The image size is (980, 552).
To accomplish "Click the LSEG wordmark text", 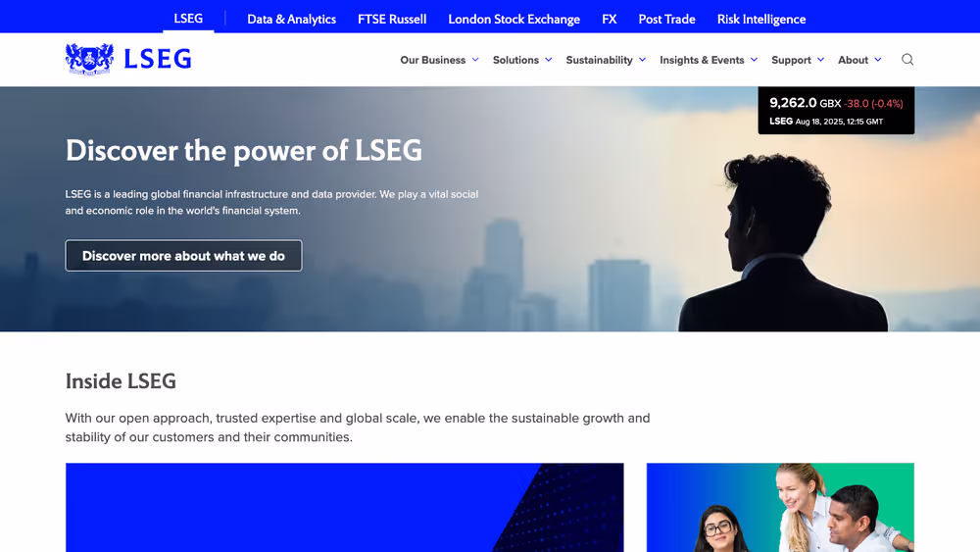I will 158,60.
